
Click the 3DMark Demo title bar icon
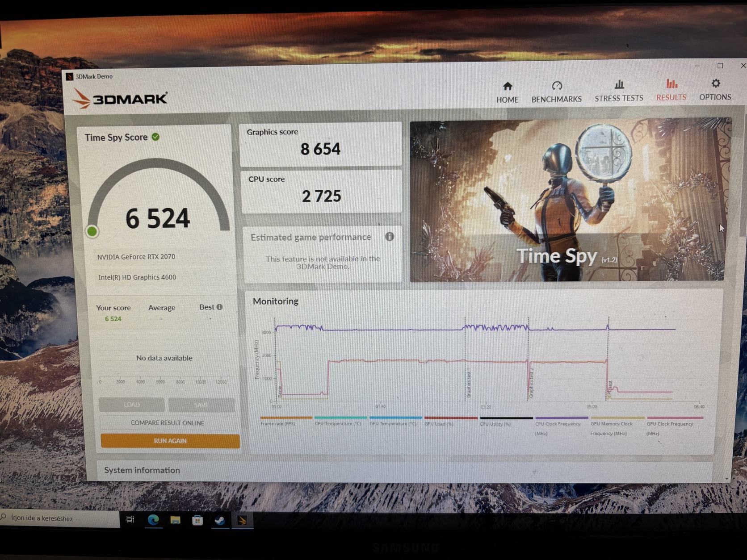pos(70,77)
